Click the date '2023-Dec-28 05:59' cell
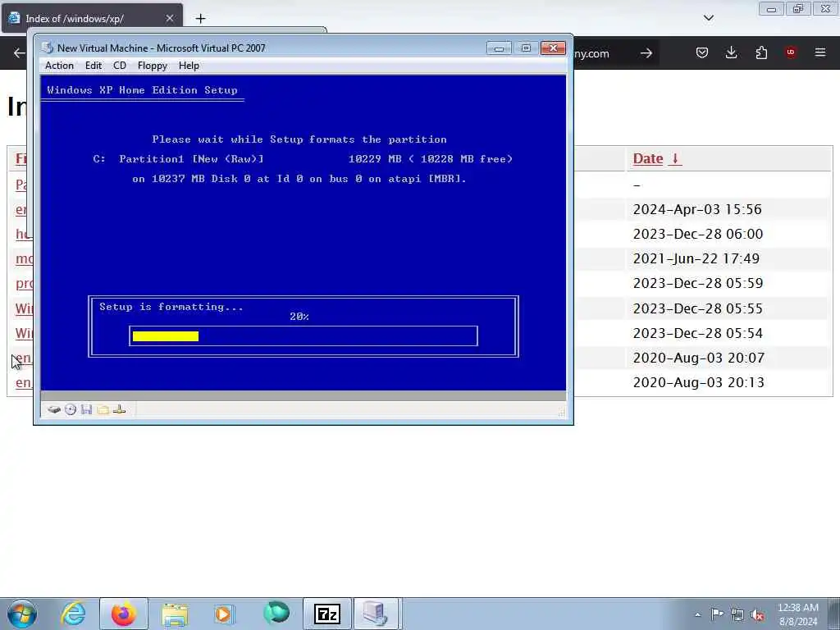 697,283
